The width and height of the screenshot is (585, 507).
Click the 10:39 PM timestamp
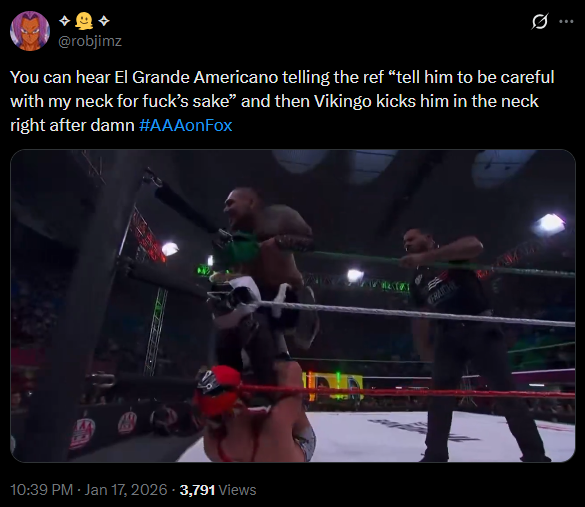pyautogui.click(x=41, y=490)
